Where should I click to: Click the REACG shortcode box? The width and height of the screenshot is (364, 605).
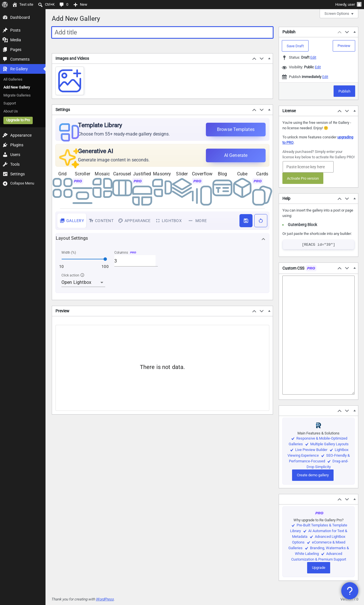[x=318, y=245]
